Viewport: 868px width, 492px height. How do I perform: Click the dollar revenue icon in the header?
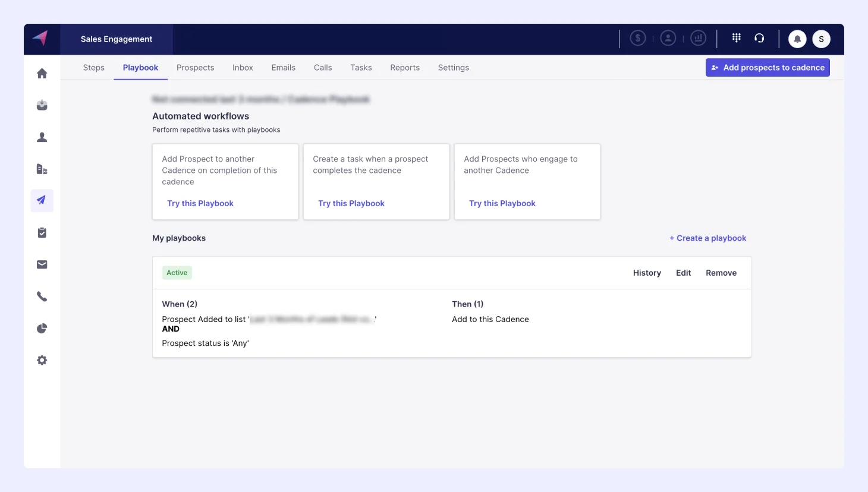pos(637,37)
